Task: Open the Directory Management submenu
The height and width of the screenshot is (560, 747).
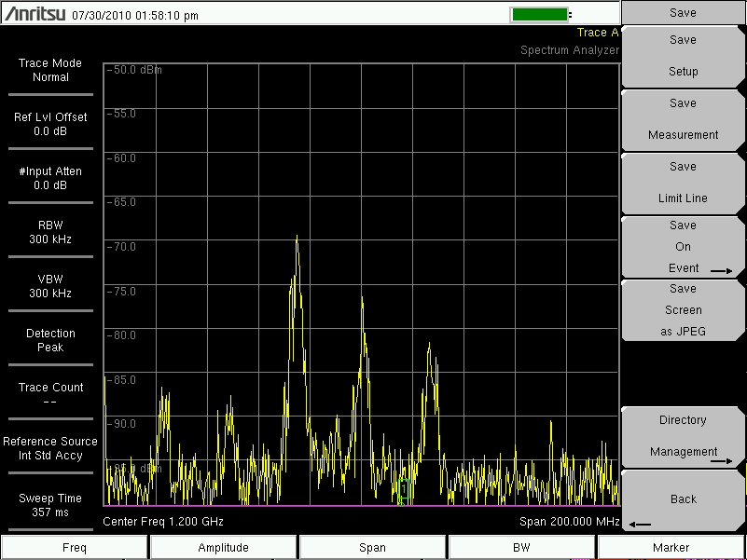Action: pos(684,436)
